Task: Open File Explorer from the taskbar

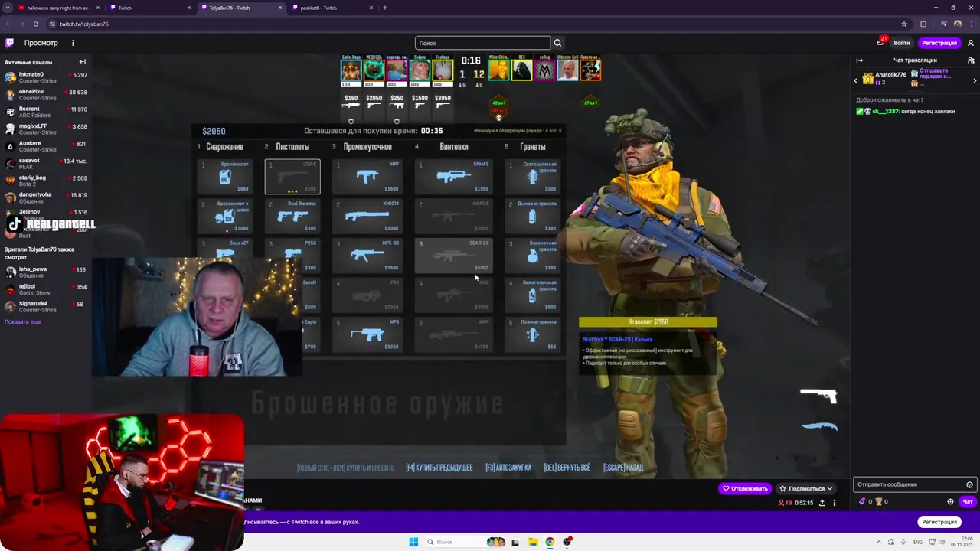Action: pos(533,542)
